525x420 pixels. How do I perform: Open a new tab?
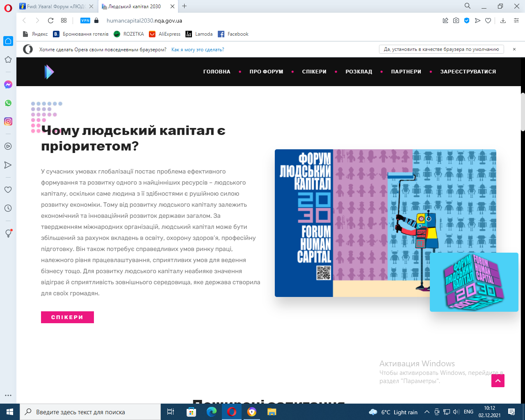[x=185, y=6]
